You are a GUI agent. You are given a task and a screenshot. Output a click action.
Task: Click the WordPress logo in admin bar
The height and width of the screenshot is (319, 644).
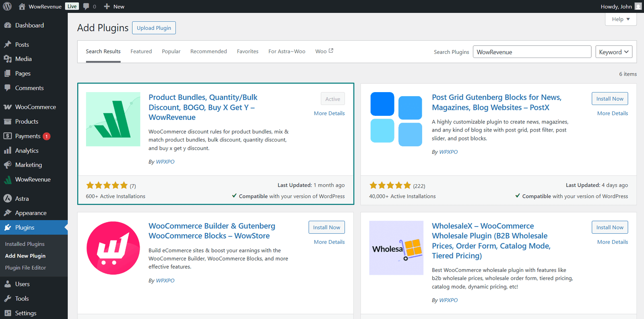(x=7, y=6)
